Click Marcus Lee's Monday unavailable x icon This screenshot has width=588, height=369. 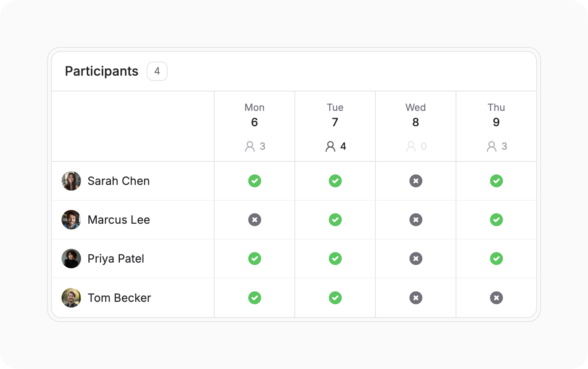(x=255, y=220)
